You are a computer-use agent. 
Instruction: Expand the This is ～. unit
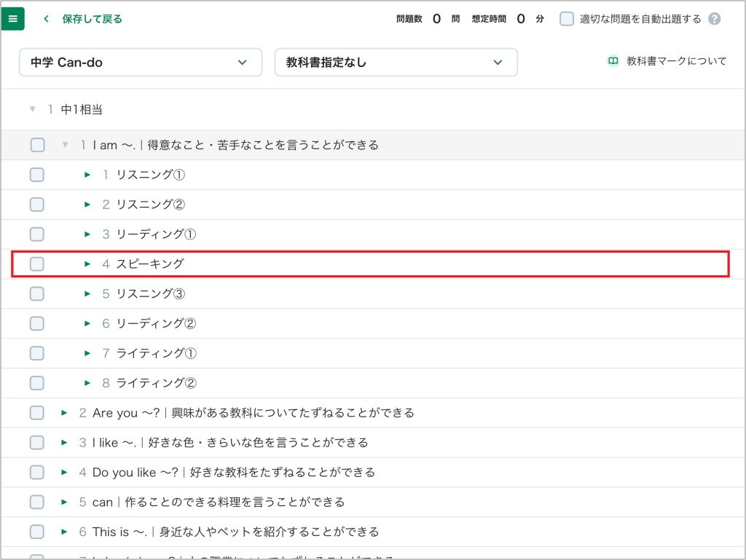pyautogui.click(x=64, y=532)
